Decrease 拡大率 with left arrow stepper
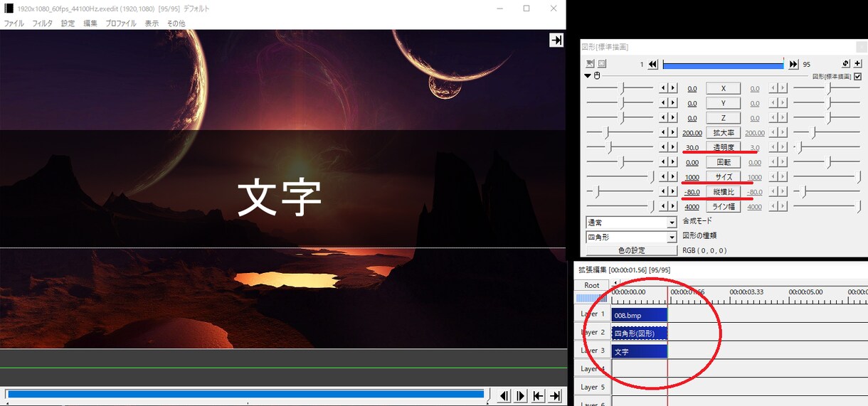The width and height of the screenshot is (868, 406). [664, 133]
